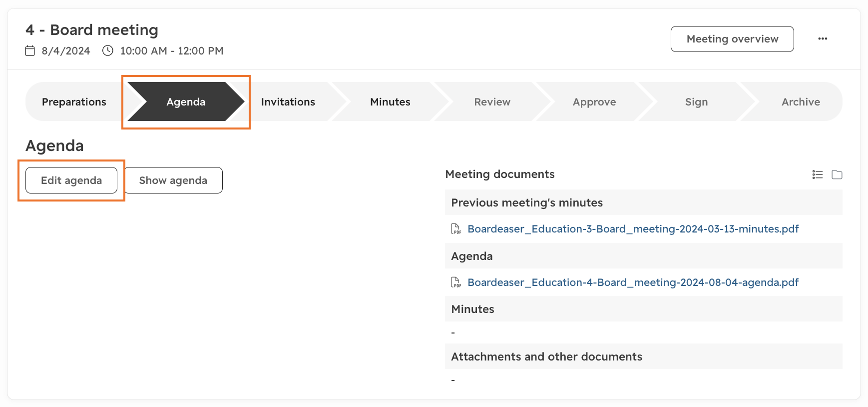The height and width of the screenshot is (407, 868).
Task: Click the 'Attachments and other documents' section header
Action: (x=643, y=356)
